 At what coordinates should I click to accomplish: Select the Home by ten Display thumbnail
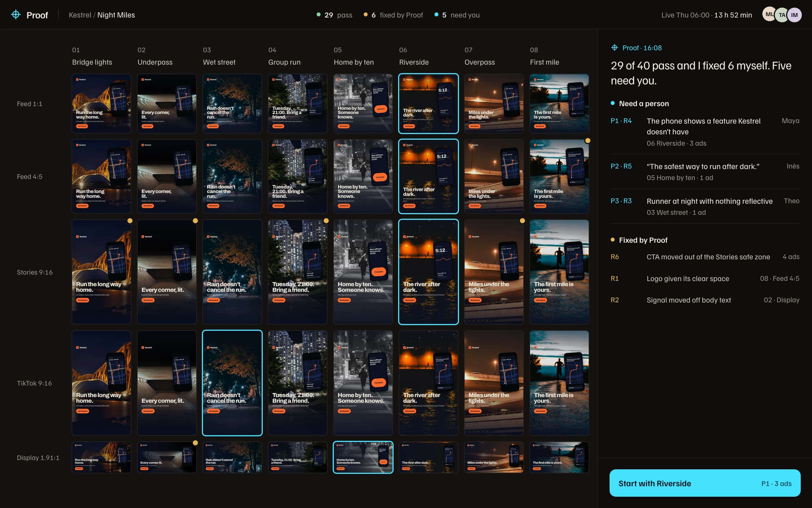tap(363, 457)
